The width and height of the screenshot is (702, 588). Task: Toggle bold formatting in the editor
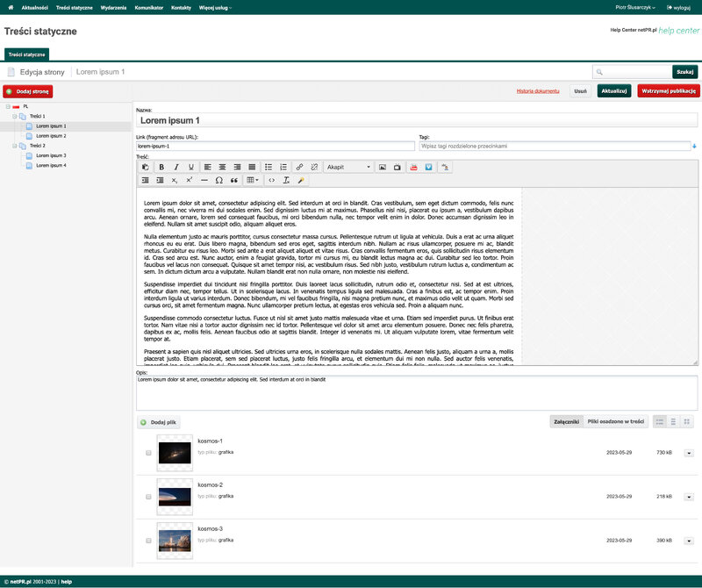(161, 167)
